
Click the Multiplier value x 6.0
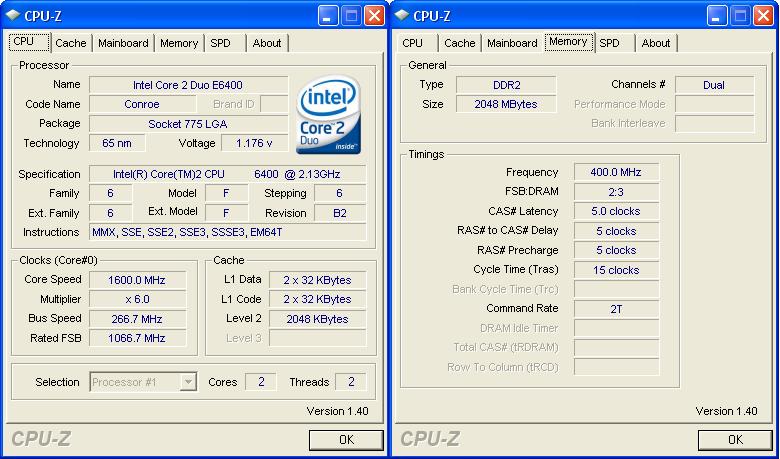pyautogui.click(x=138, y=299)
